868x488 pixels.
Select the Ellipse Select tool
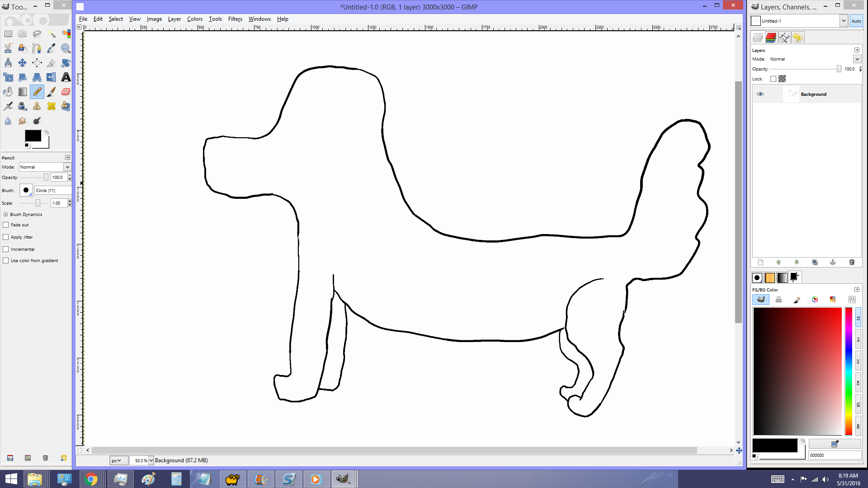pos(22,34)
